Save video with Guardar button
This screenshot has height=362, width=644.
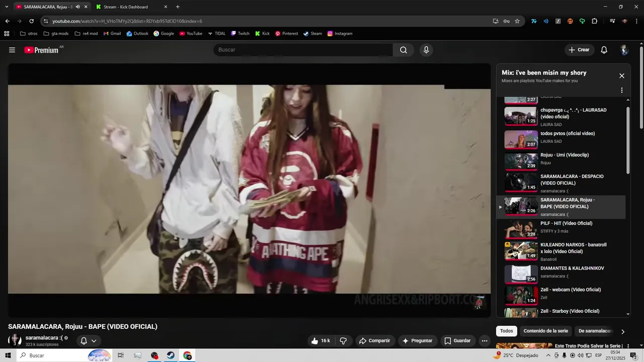tap(457, 341)
